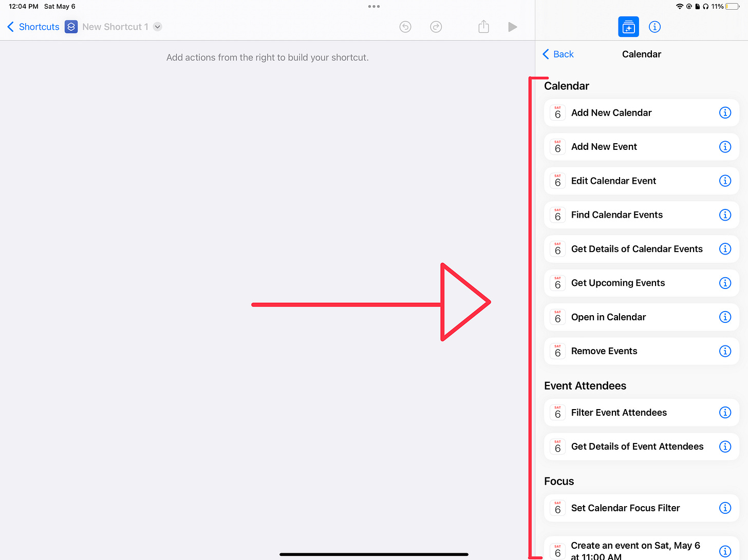The height and width of the screenshot is (560, 748).
Task: Add the Remove Events action
Action: (641, 351)
